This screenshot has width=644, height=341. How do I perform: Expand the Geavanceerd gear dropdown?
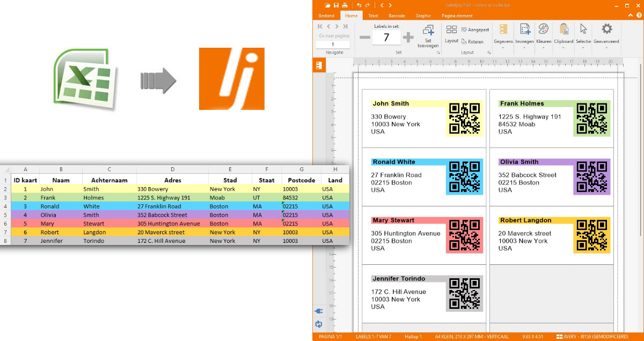pyautogui.click(x=606, y=36)
